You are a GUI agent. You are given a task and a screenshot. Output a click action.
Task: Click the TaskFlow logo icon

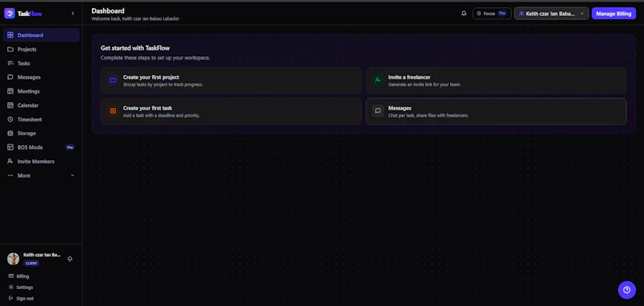pos(10,14)
